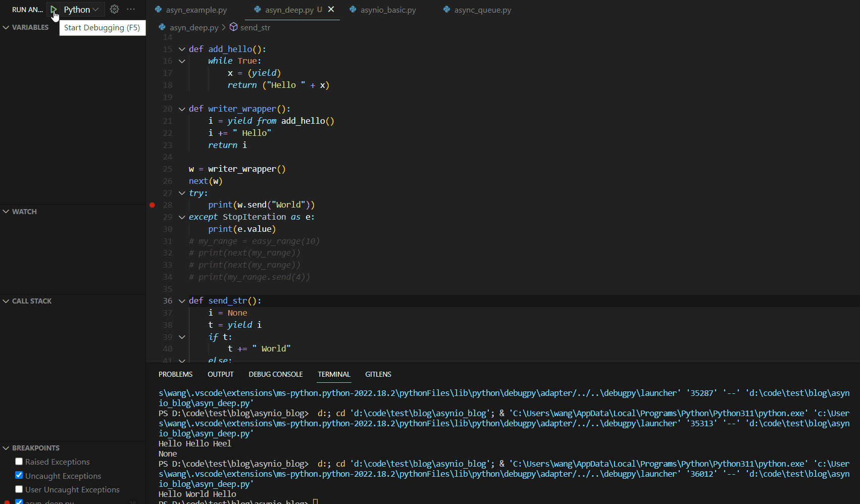Open launch.json with the gear icon
This screenshot has height=504, width=860.
(x=115, y=10)
